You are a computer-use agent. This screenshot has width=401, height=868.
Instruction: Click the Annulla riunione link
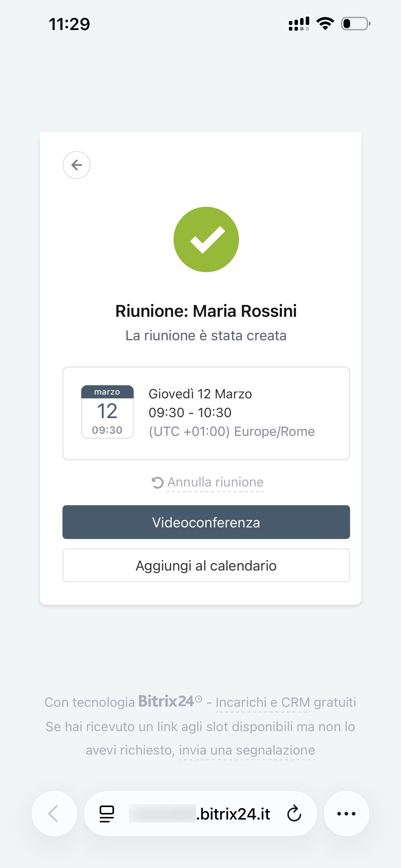click(x=215, y=482)
